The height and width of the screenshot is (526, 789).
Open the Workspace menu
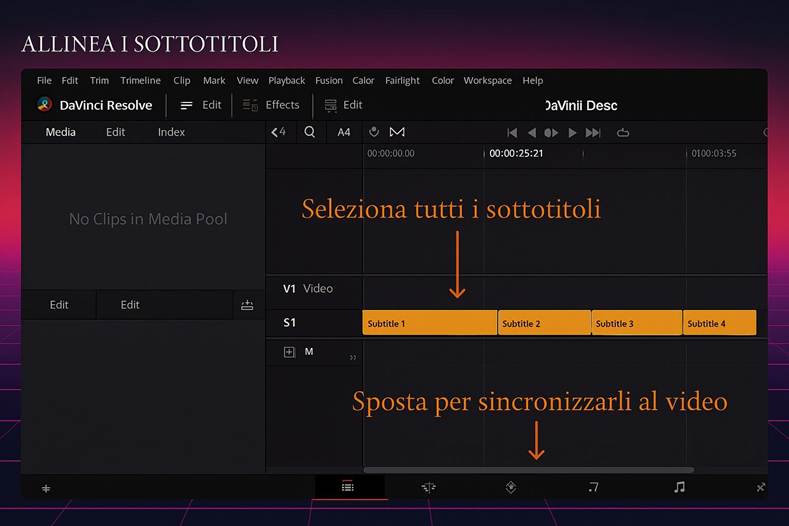tap(487, 81)
